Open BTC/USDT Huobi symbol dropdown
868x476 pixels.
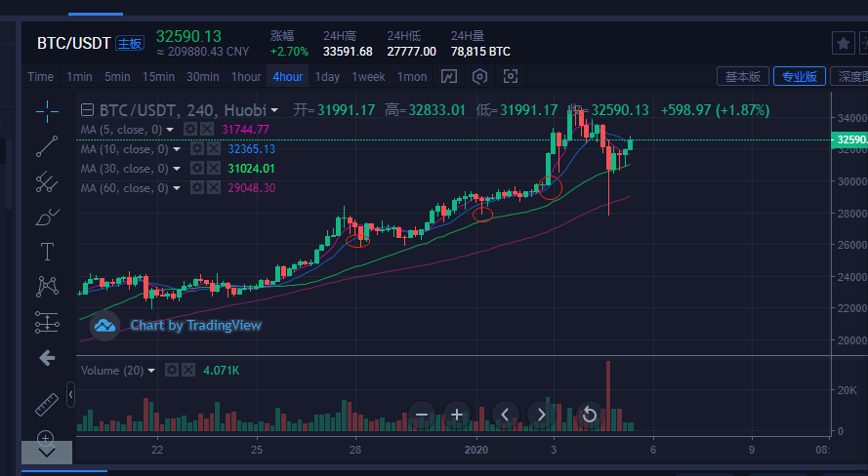(274, 110)
